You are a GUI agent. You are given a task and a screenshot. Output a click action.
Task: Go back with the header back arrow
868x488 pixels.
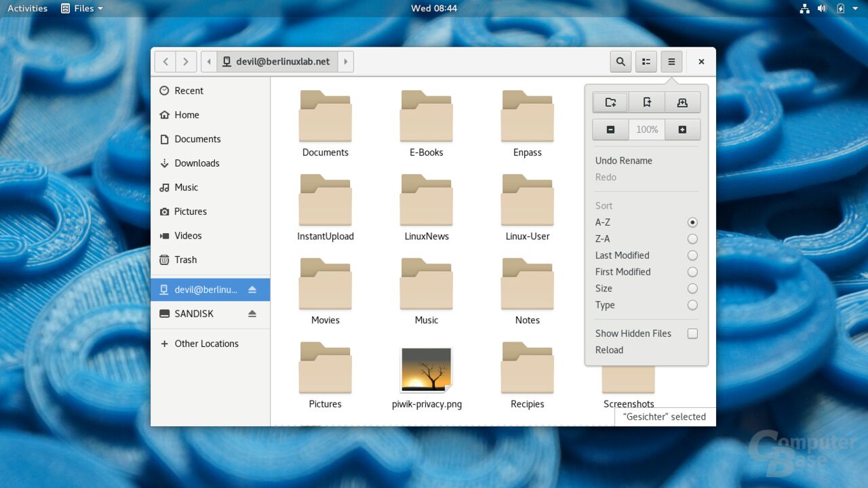pos(165,62)
